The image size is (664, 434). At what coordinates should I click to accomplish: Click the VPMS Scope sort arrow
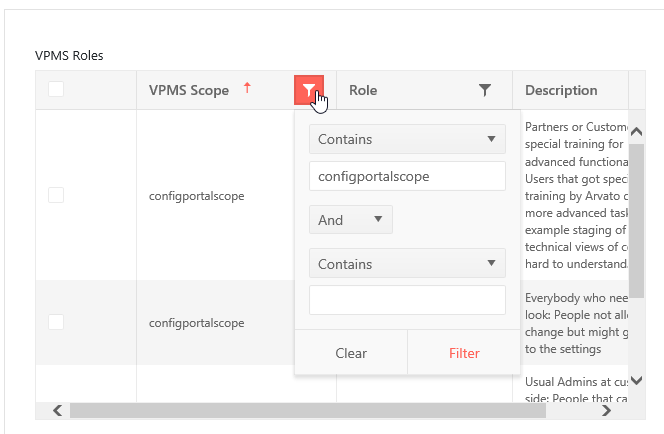(247, 89)
